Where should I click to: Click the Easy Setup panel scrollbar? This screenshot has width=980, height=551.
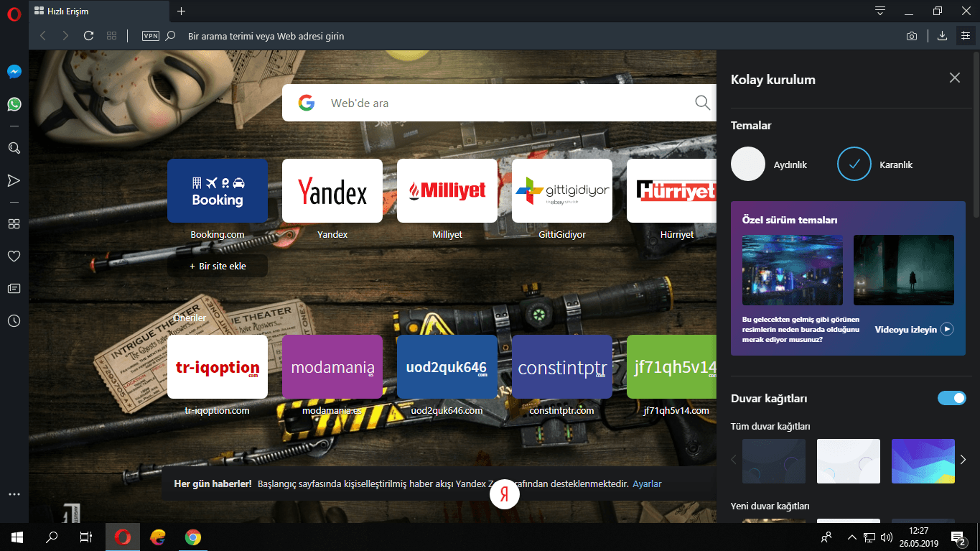coord(976,134)
